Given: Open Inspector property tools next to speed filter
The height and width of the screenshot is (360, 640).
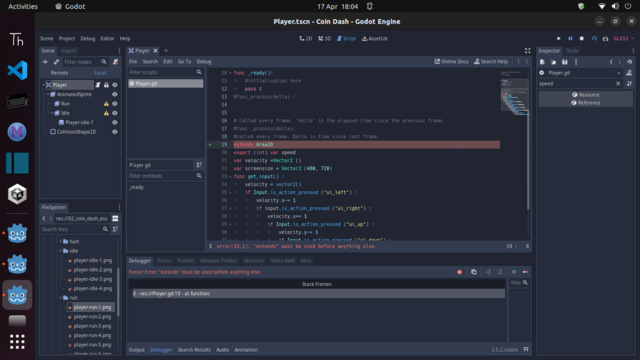Looking at the screenshot, I should click(629, 84).
